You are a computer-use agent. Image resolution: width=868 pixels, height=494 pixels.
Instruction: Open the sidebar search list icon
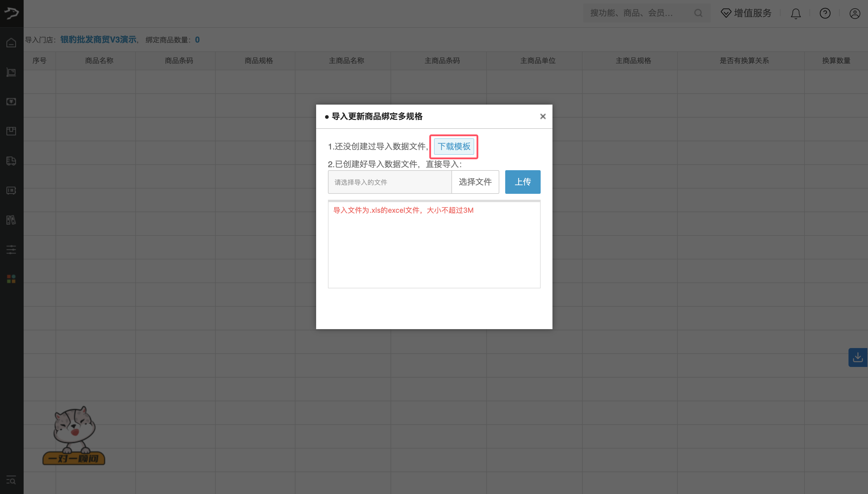coord(11,480)
